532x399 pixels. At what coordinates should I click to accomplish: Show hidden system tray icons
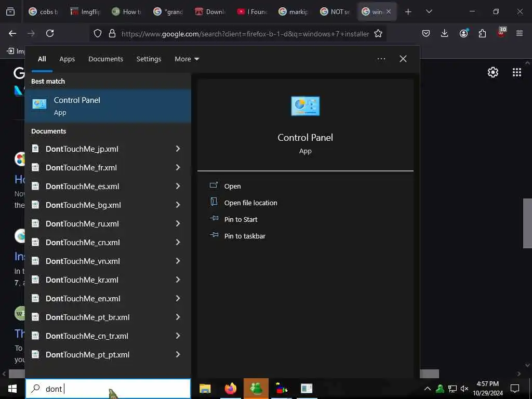(x=428, y=389)
